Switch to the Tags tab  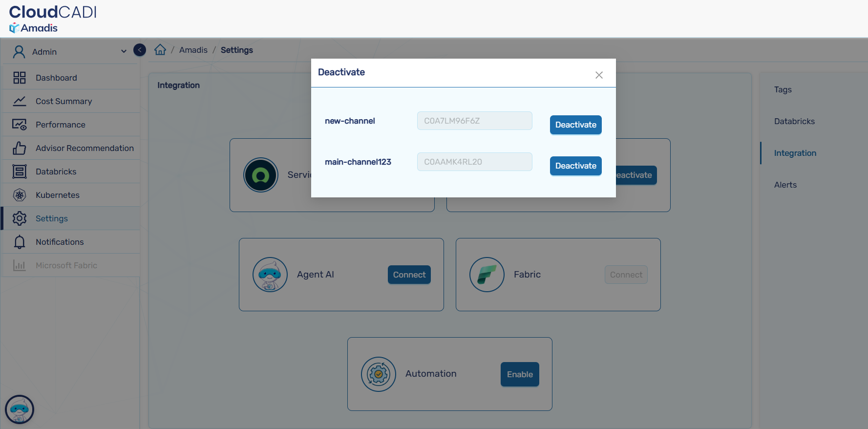pyautogui.click(x=783, y=89)
